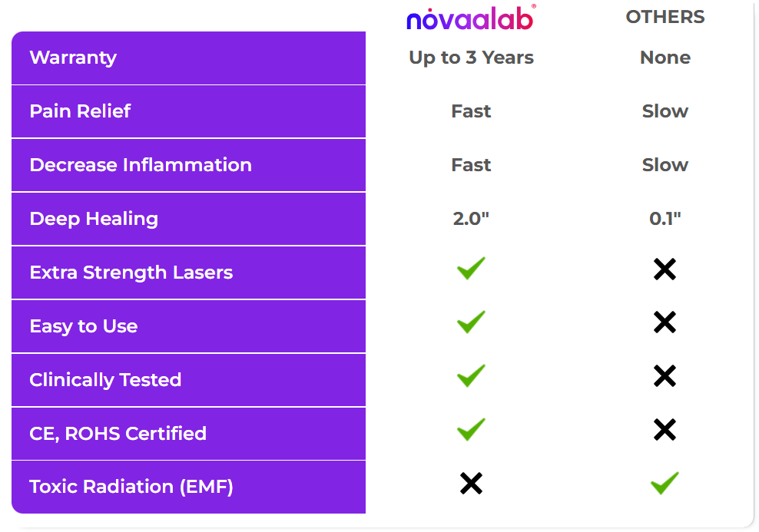Click the black X in Clinically Tested row
This screenshot has height=532, width=759.
point(665,376)
